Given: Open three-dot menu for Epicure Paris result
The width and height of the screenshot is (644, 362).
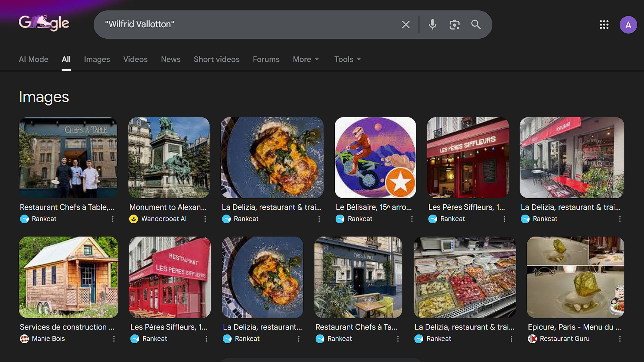Looking at the screenshot, I should click(x=620, y=339).
